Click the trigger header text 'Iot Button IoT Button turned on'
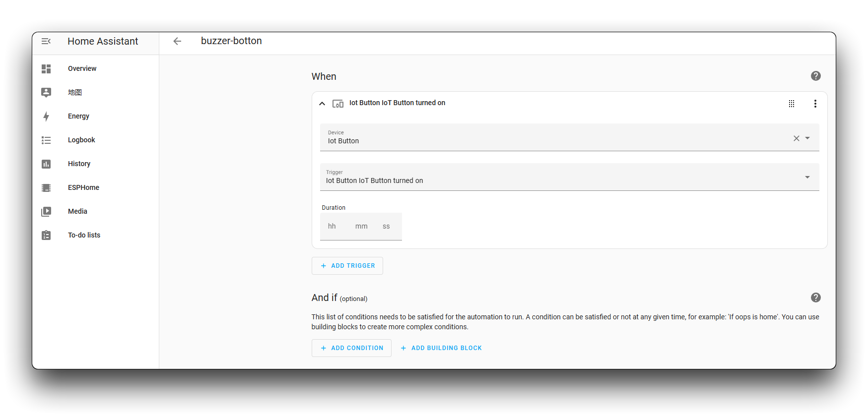The image size is (868, 417). [397, 103]
